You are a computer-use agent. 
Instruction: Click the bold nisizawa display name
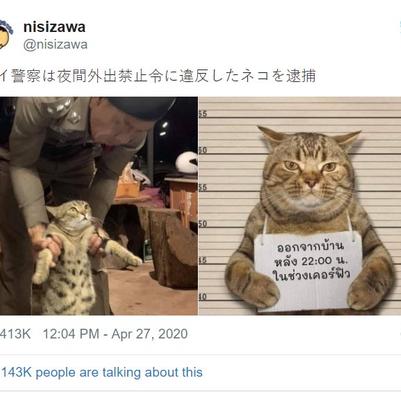tap(54, 27)
